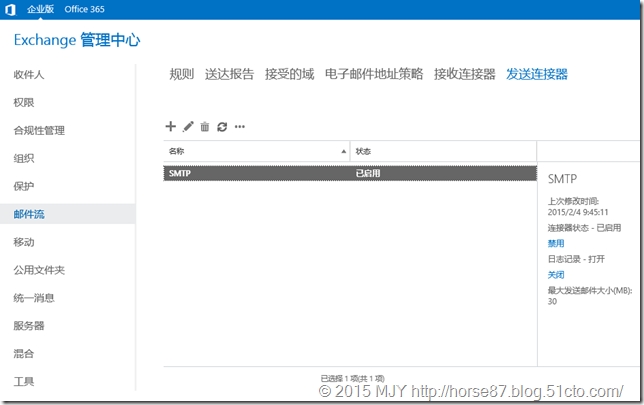This screenshot has height=405, width=644.
Task: Switch to Office 365 in top bar
Action: click(x=85, y=8)
